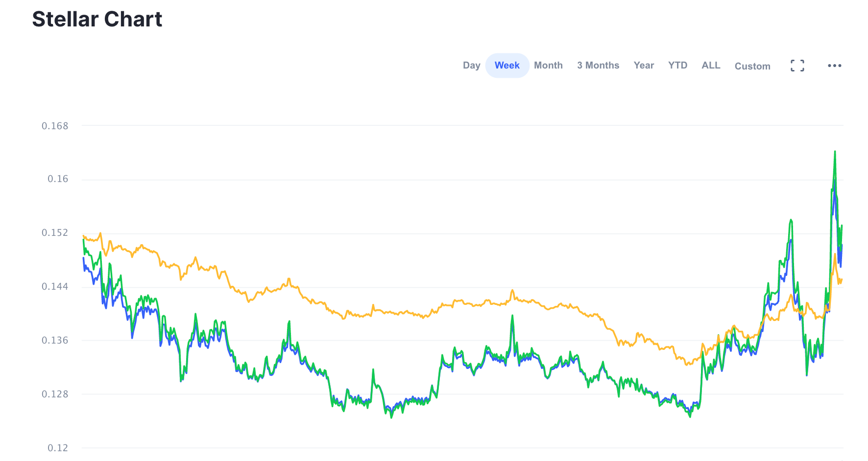Click the 0.16 y-axis label
This screenshot has height=461, width=868.
click(x=58, y=179)
